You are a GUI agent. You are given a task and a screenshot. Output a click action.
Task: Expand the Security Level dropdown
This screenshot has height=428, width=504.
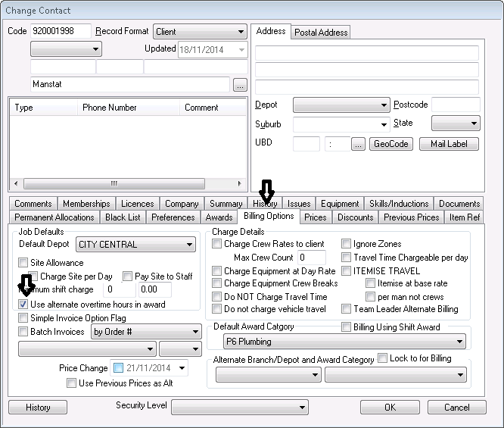302,408
